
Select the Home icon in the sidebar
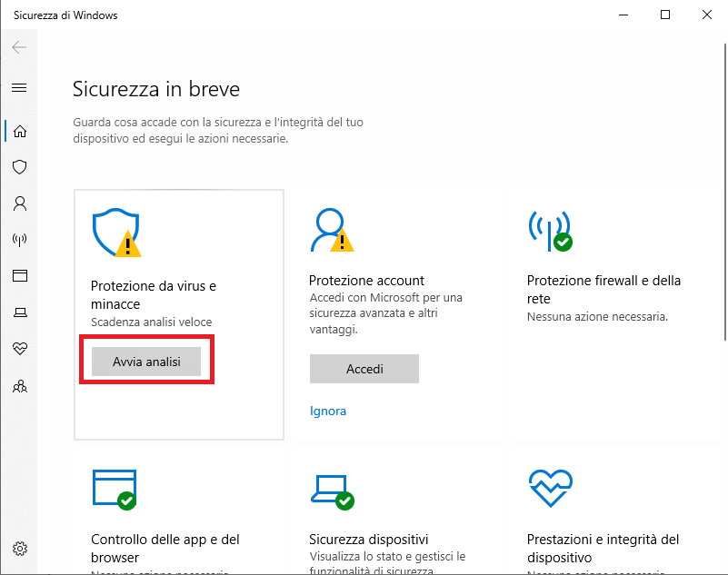point(19,132)
